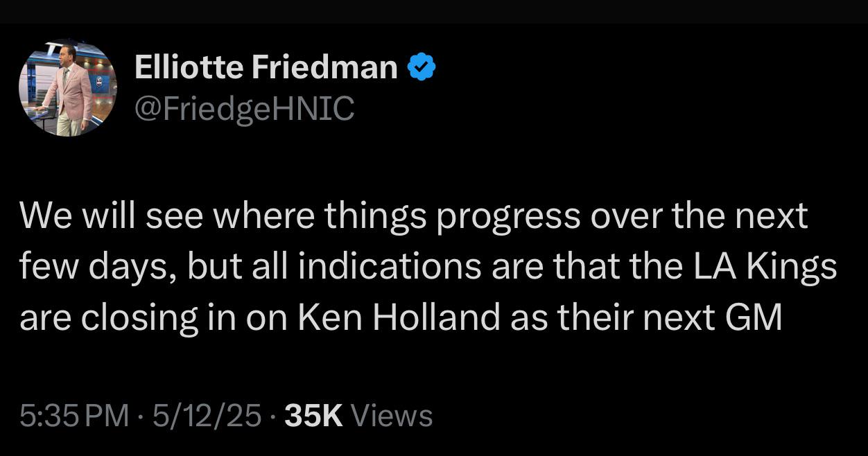Click the dark bar above the tweet
The height and width of the screenshot is (456, 868).
(434, 11)
